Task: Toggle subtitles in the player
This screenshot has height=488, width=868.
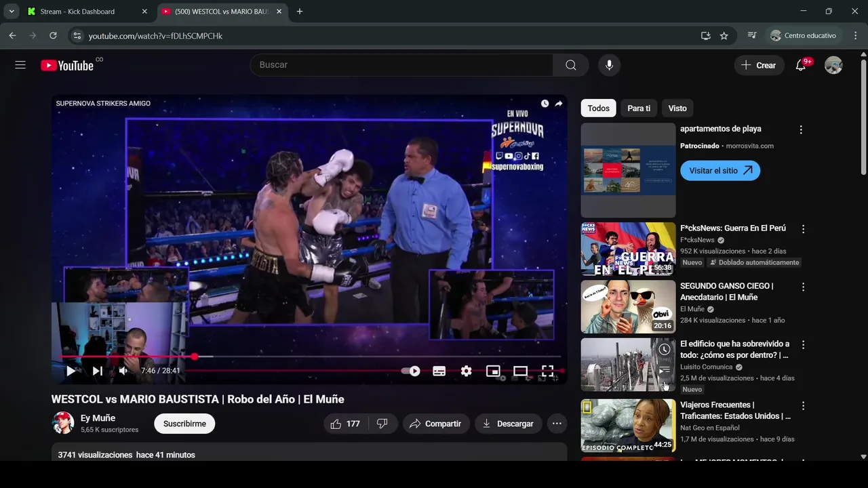Action: pos(439,371)
